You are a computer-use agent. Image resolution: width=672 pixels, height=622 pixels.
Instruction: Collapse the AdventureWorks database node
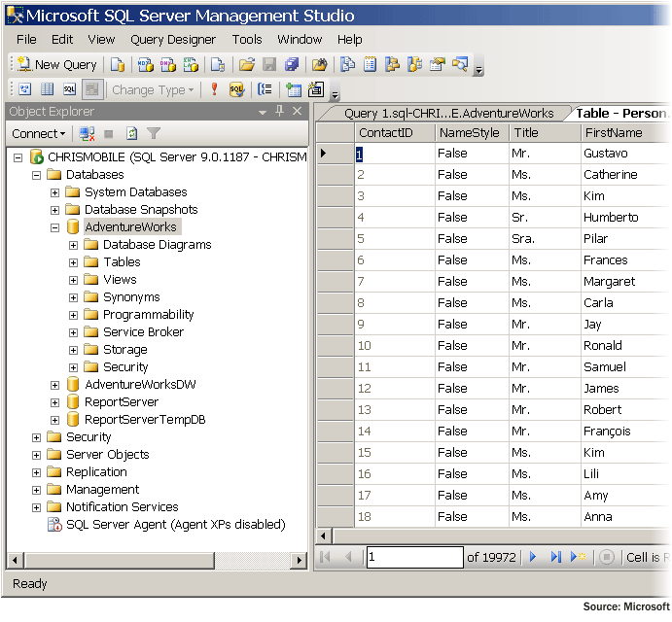pyautogui.click(x=54, y=227)
